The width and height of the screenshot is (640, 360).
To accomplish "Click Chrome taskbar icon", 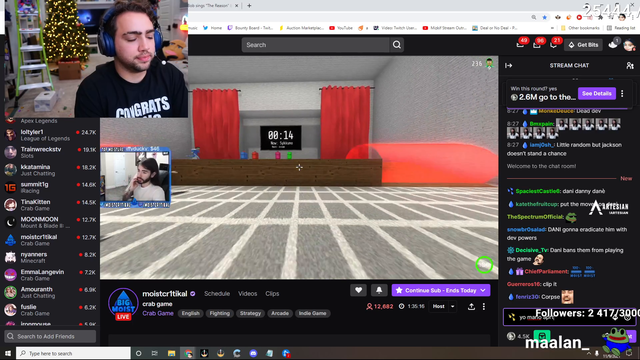I will [188, 353].
